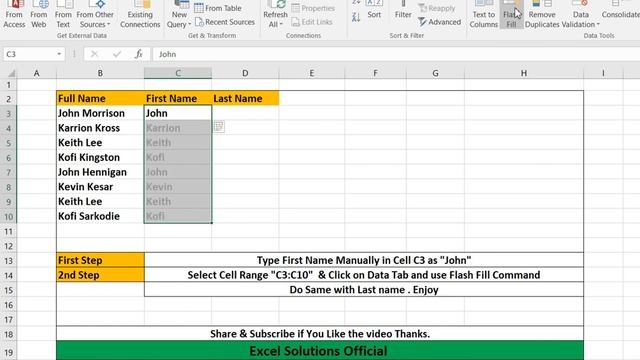Image resolution: width=640 pixels, height=360 pixels.
Task: Click the From Web import button
Action: coord(39,15)
